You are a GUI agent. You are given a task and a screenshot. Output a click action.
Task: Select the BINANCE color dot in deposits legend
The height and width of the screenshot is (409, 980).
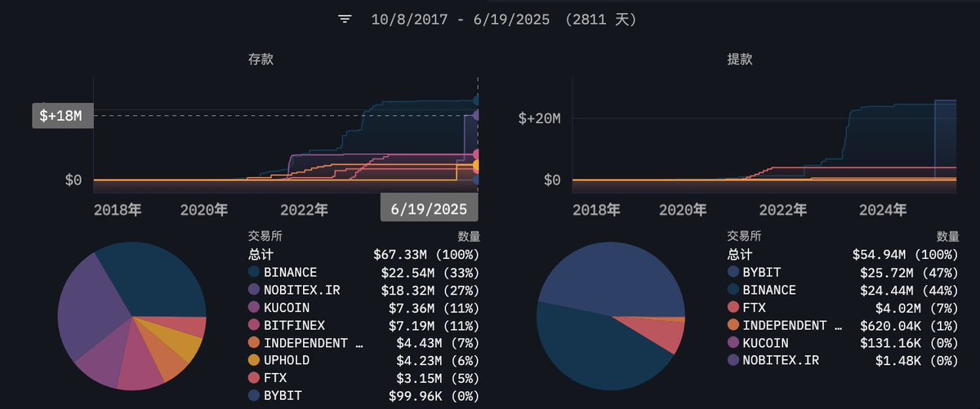[254, 272]
